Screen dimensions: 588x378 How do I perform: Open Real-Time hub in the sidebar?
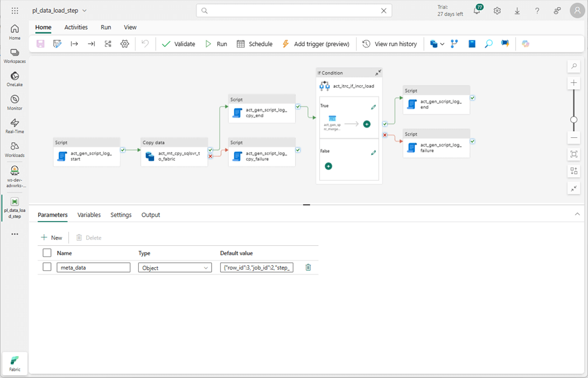15,126
